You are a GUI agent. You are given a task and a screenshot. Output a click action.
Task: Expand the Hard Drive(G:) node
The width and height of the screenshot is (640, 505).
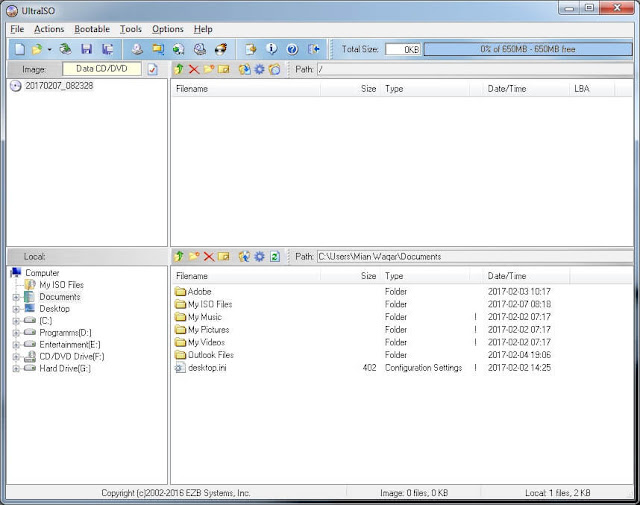coord(16,369)
